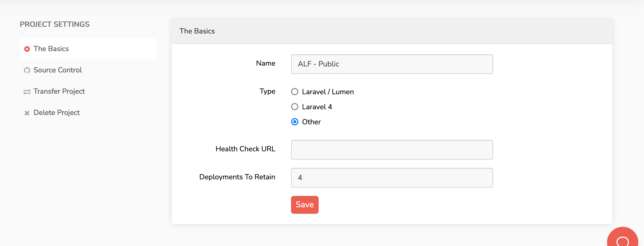Screen dimensions: 644x246
Task: Select the Laravel / Lumen radio button
Action: [294, 92]
